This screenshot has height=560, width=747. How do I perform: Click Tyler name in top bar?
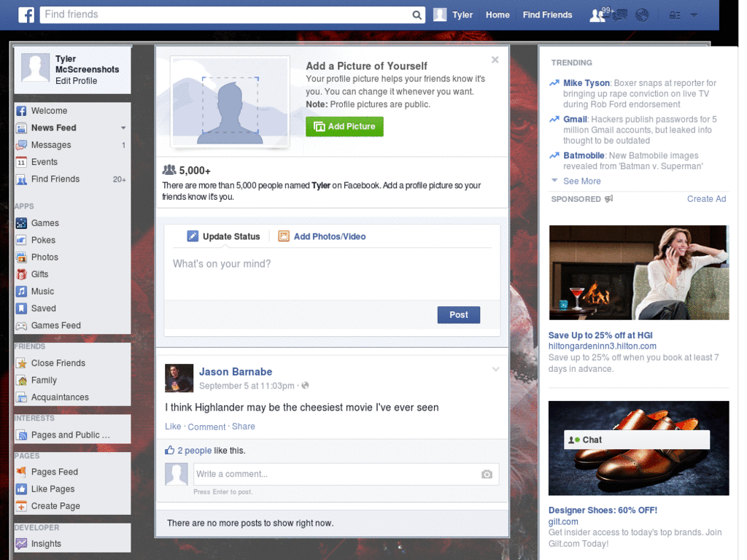[x=462, y=15]
